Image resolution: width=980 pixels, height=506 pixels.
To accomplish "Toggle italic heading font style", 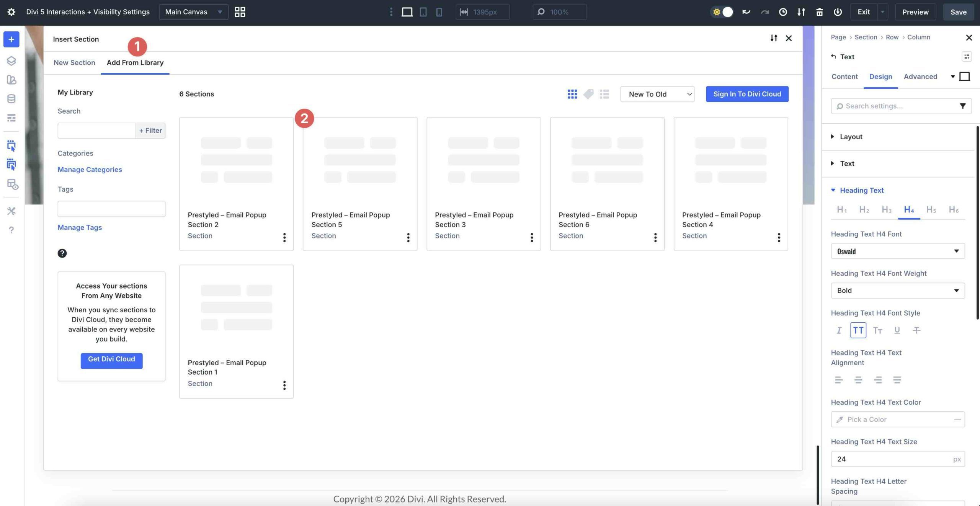I will tap(839, 330).
